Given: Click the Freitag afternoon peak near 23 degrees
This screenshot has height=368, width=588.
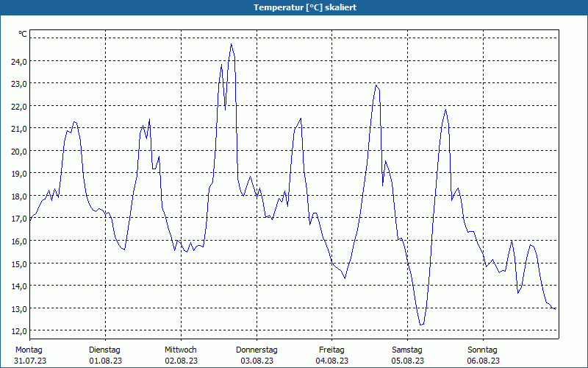Looking at the screenshot, I should click(376, 85).
